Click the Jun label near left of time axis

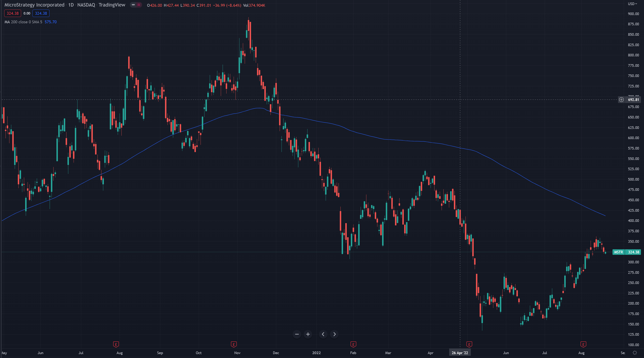tap(40, 353)
